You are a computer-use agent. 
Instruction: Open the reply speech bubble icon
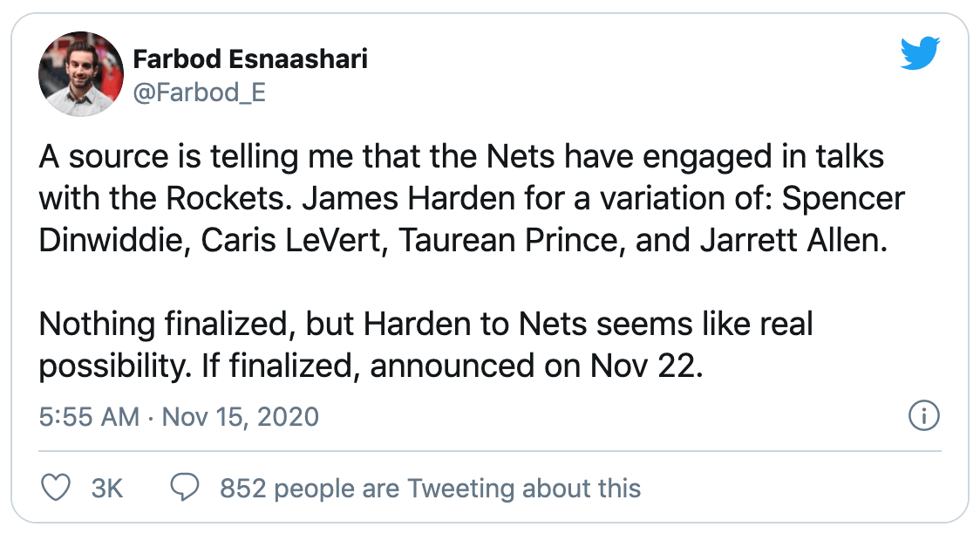(185, 488)
